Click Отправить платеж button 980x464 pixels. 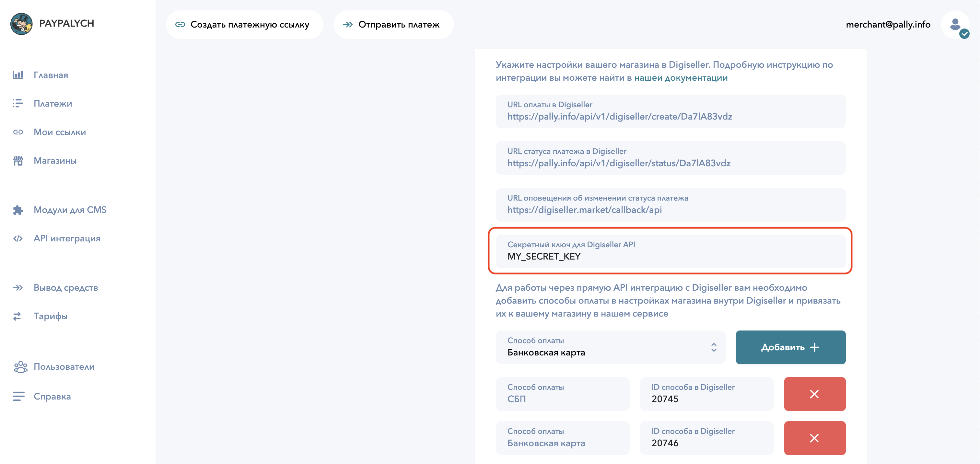click(393, 25)
